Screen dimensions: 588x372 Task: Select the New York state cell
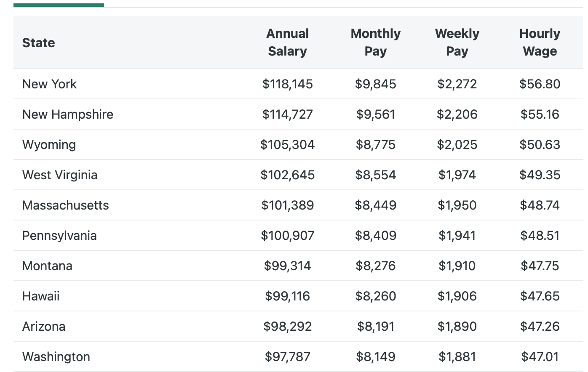[49, 84]
